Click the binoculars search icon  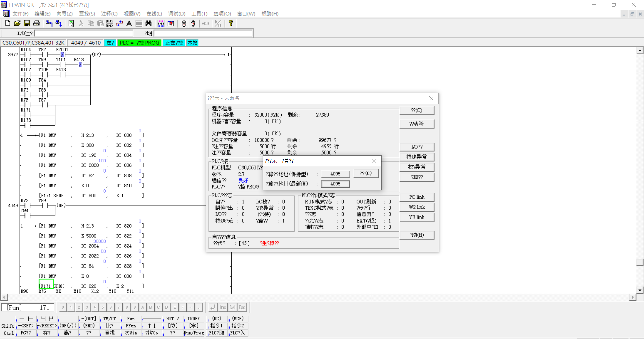(148, 23)
